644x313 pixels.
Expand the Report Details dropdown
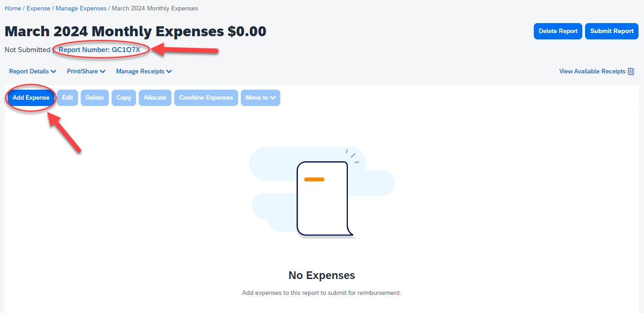point(33,72)
